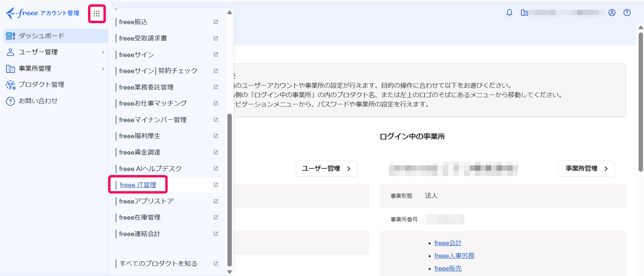Click the product menu scroll-up arrow
The width and height of the screenshot is (644, 276).
point(229,13)
